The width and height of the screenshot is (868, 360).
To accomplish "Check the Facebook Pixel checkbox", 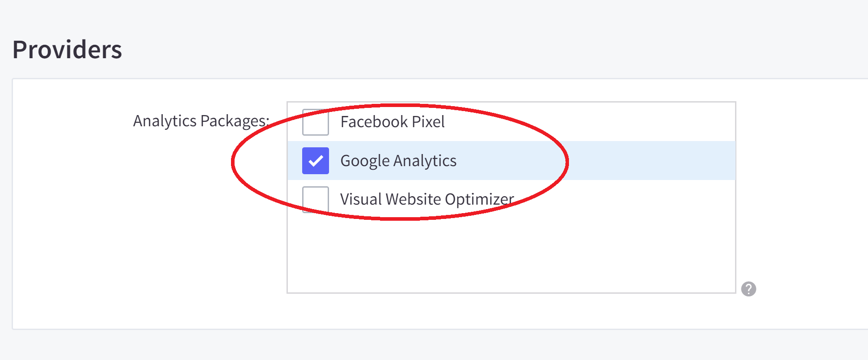I will pos(316,122).
